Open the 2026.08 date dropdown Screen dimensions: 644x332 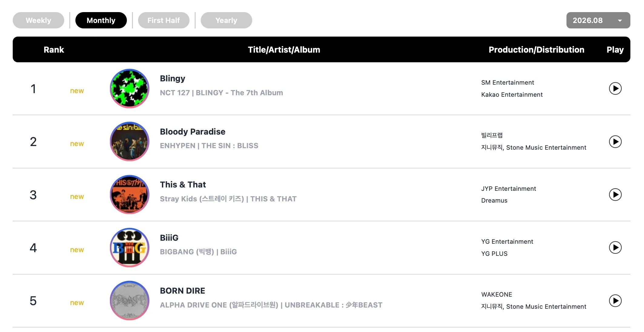(x=598, y=20)
